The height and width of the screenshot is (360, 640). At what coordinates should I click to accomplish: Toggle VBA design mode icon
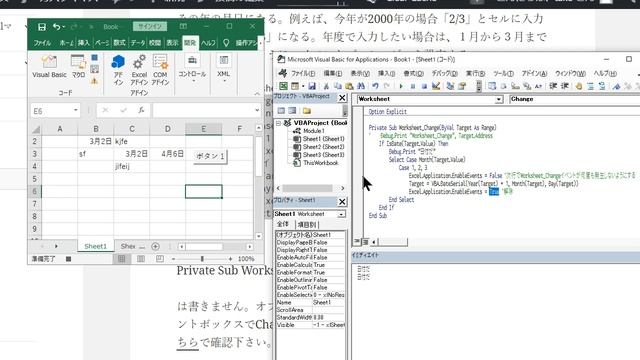pyautogui.click(x=436, y=86)
